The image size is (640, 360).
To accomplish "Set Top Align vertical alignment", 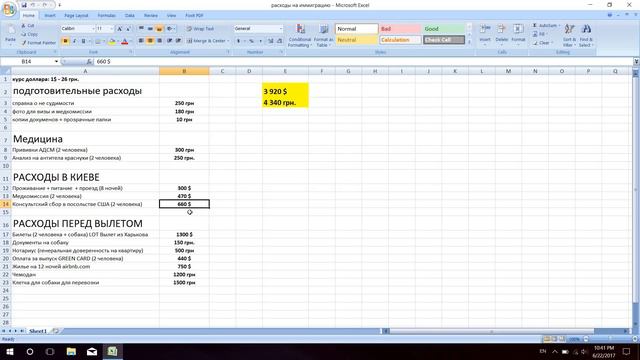I will tap(141, 29).
